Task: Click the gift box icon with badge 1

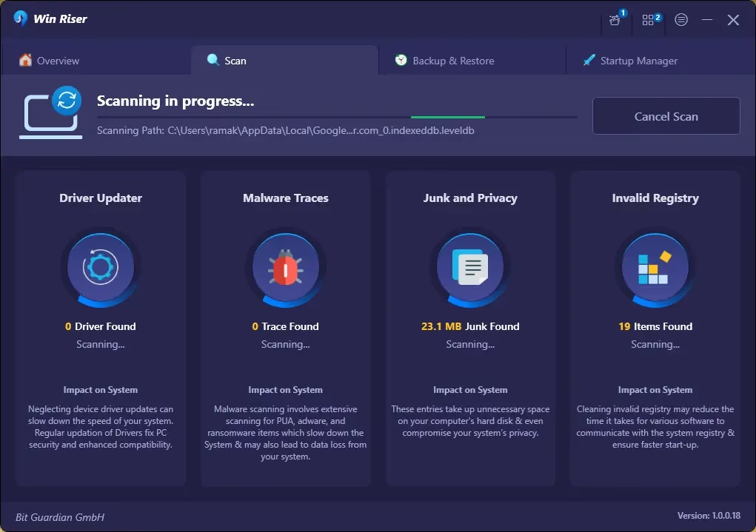Action: click(615, 20)
